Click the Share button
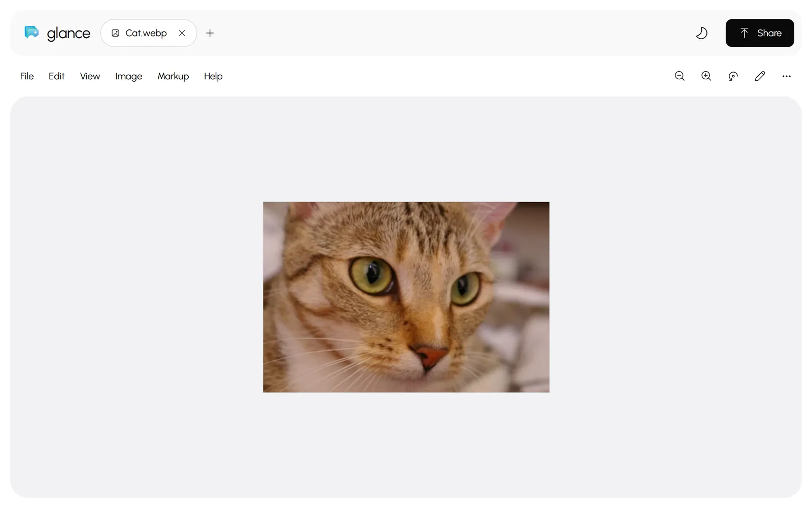Screen dimensions: 812x508 click(x=760, y=33)
